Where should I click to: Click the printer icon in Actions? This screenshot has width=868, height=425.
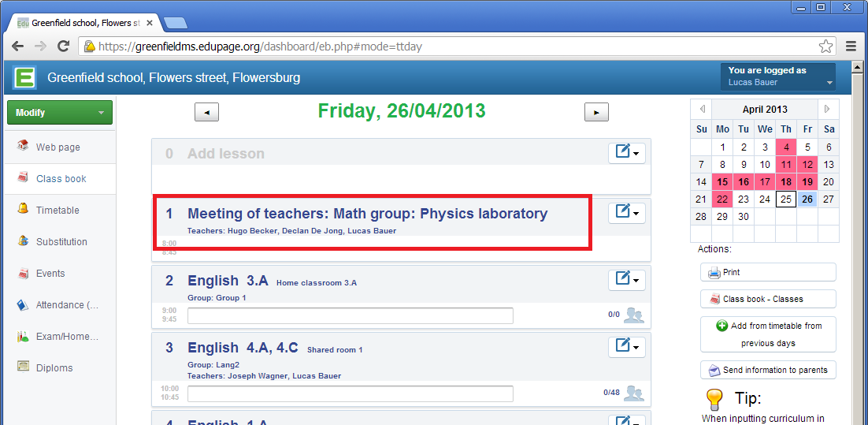pos(714,273)
